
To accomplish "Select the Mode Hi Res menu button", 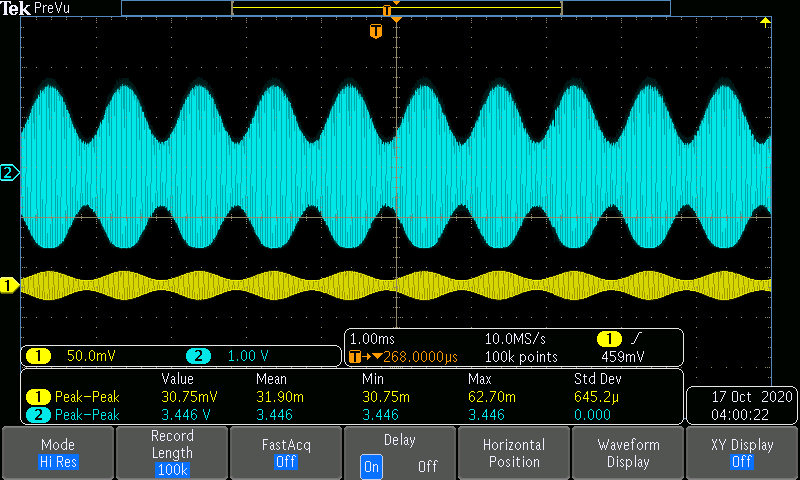I will (x=58, y=453).
